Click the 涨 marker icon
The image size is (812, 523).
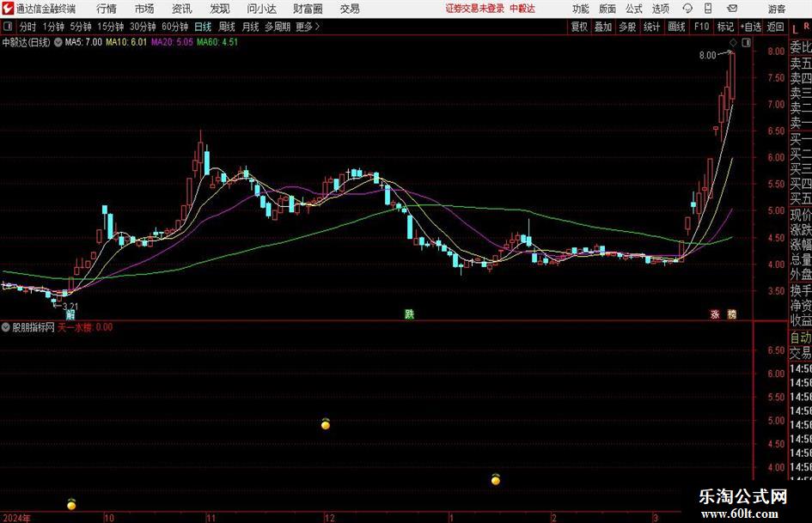(715, 313)
